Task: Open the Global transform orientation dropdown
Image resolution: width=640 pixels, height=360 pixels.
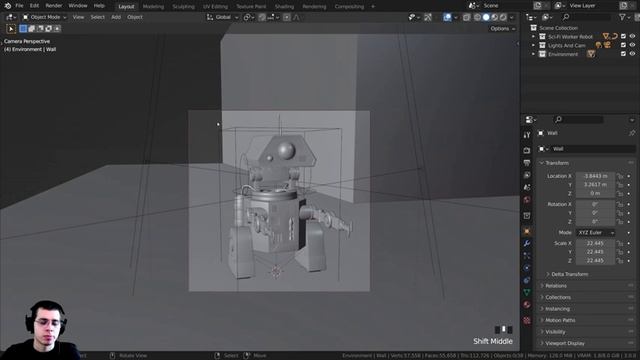Action: tap(222, 17)
